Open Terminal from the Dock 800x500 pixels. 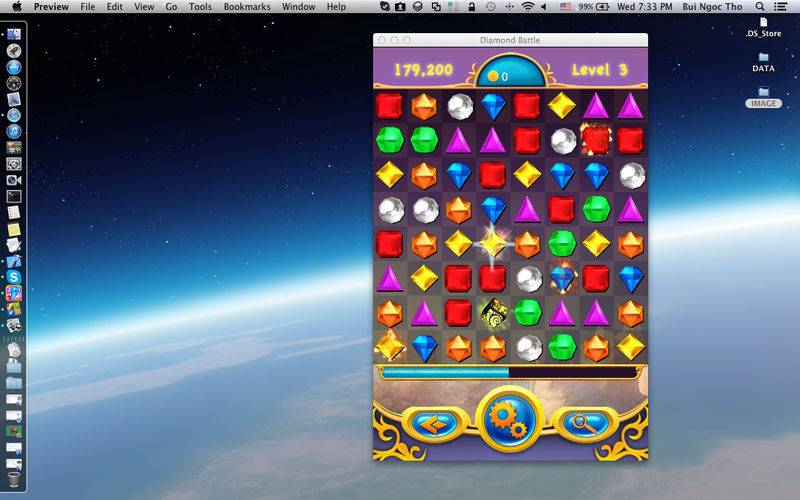tap(14, 196)
